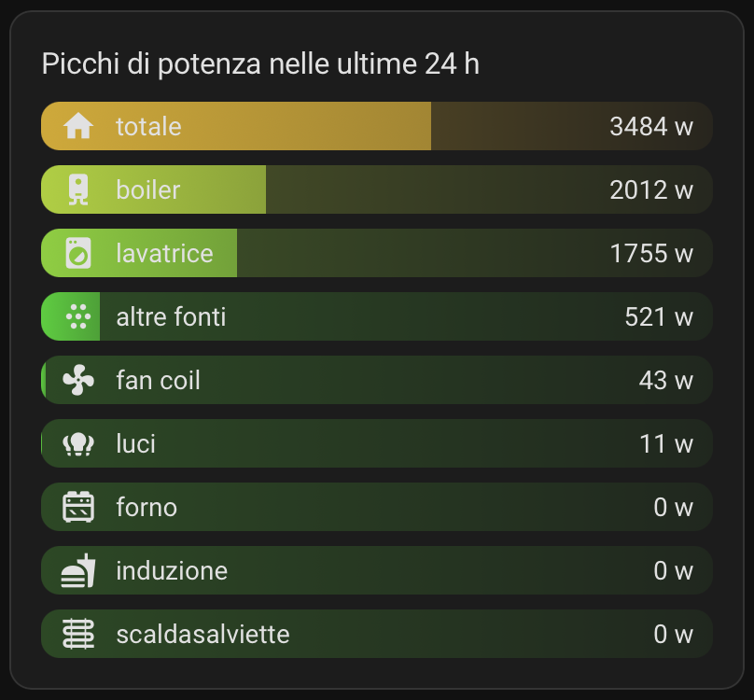
Task: Click the dots icon for altre fonti
Action: click(78, 316)
